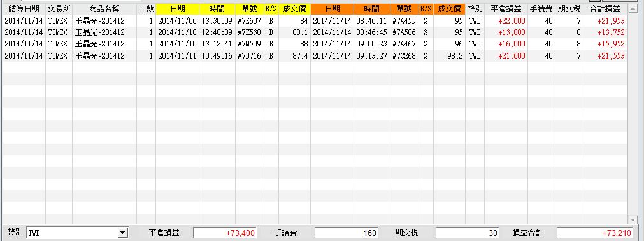644x241 pixels.
Task: Select the row with order #7K530
Action: click(x=315, y=32)
